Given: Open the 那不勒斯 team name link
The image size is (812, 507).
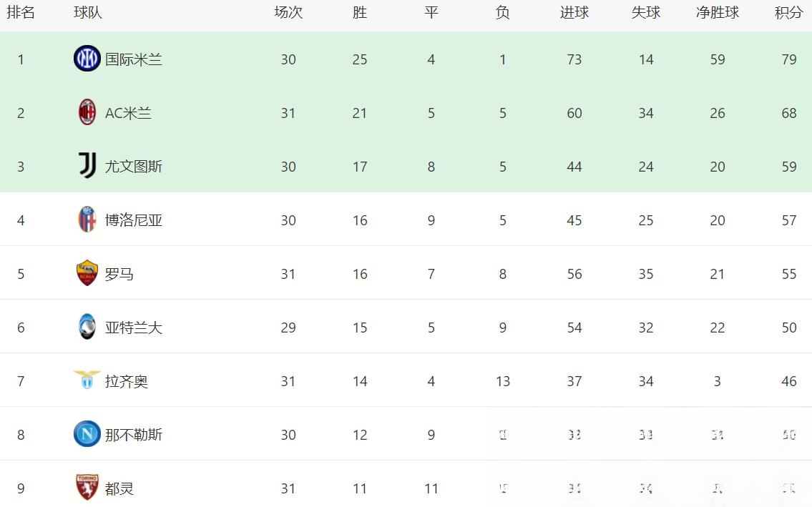Looking at the screenshot, I should click(x=134, y=435).
